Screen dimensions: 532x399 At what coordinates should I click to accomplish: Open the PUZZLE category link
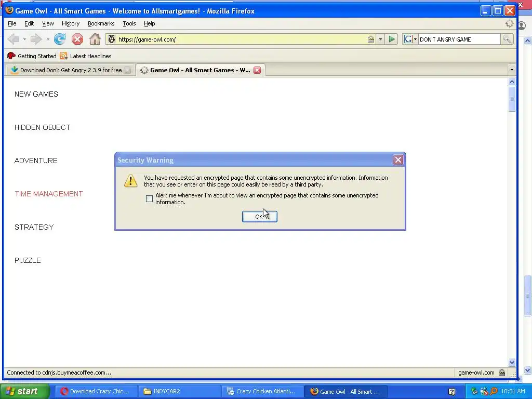(x=28, y=260)
